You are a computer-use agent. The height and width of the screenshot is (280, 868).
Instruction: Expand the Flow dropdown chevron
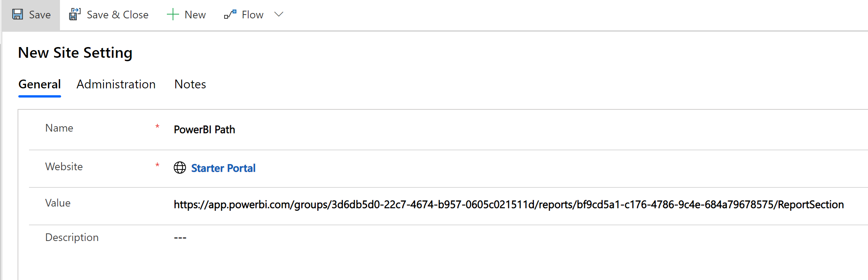point(279,14)
